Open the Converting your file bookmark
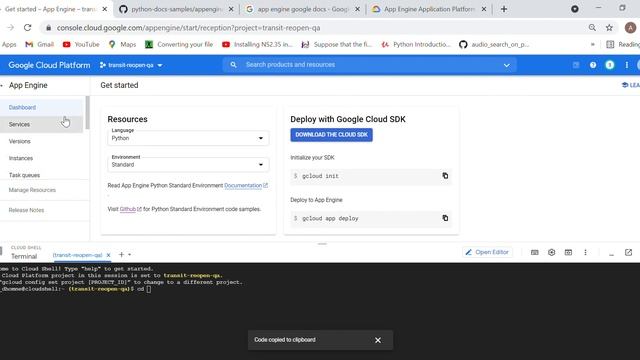This screenshot has width=640, height=360. click(x=179, y=44)
